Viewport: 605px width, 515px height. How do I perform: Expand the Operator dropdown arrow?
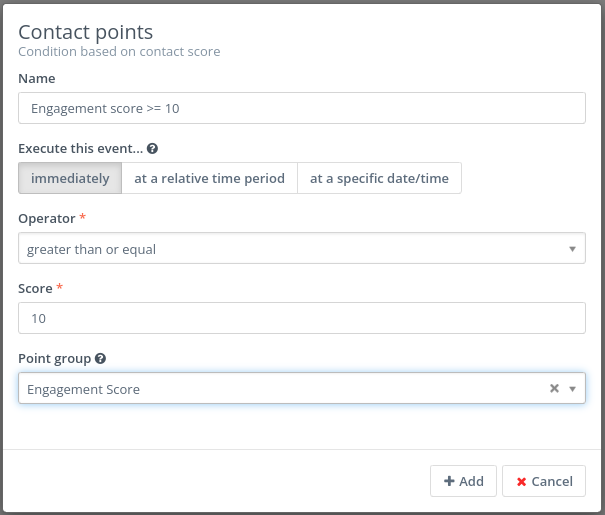[x=572, y=249]
